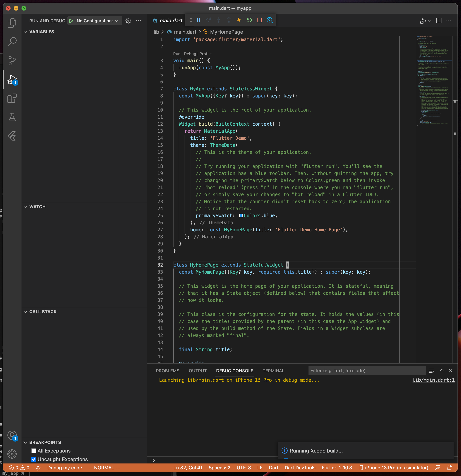This screenshot has width=461, height=476.
Task: Restart the debug session
Action: 249,20
